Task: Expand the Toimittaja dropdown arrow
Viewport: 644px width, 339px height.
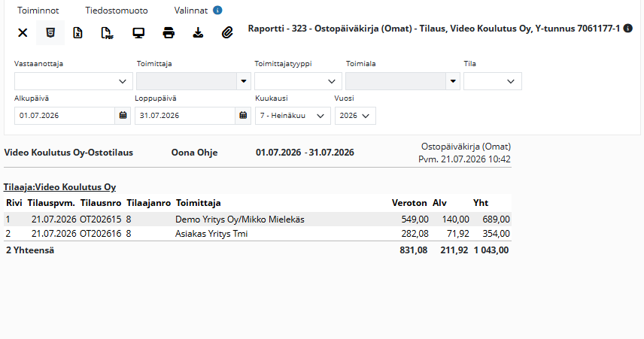Action: pos(244,81)
